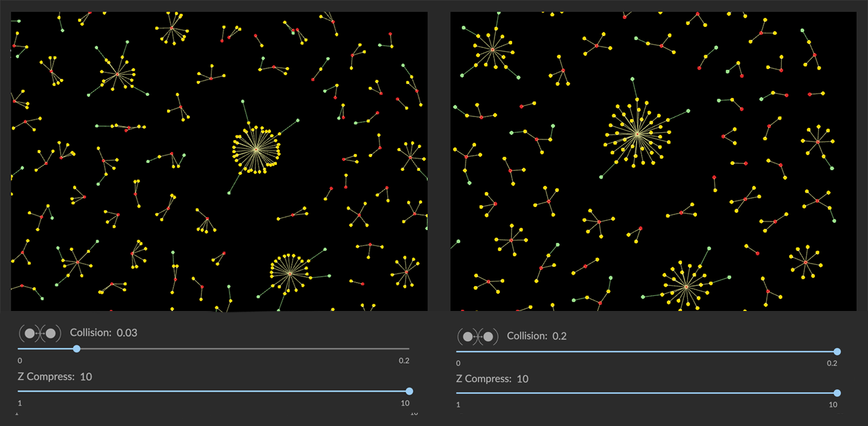Click right Collision slider handle at 0.2

click(x=837, y=352)
